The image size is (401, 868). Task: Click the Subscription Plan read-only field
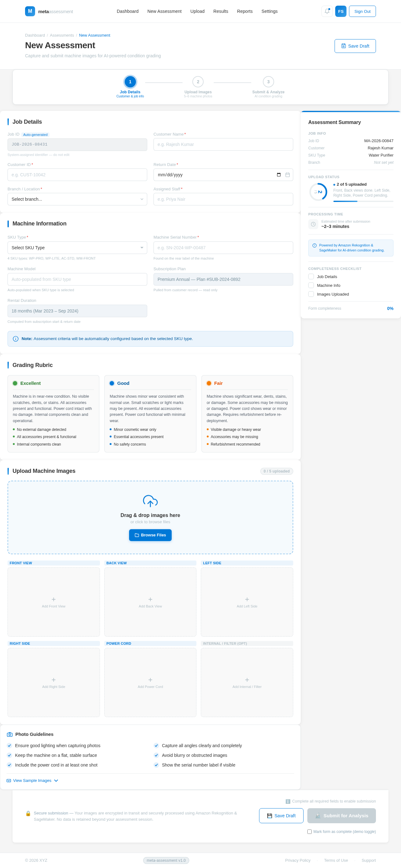[x=223, y=279]
